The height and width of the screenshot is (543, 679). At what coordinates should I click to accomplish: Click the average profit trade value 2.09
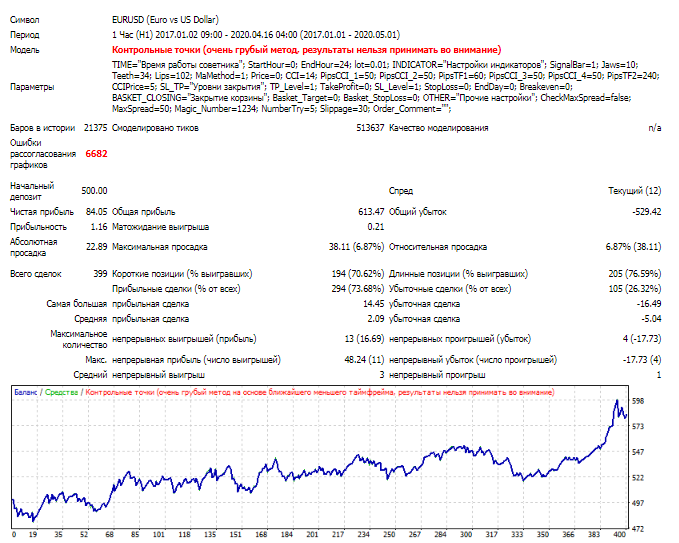pos(375,319)
